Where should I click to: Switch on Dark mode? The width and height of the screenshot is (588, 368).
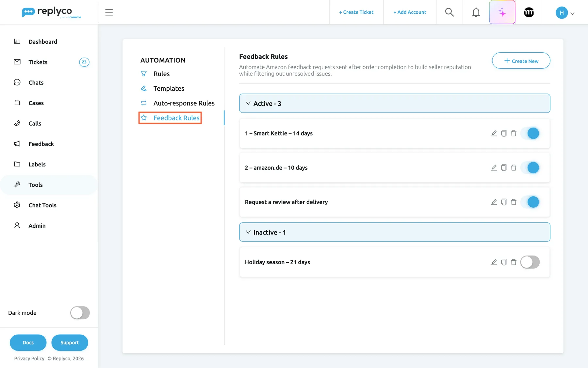pos(80,313)
